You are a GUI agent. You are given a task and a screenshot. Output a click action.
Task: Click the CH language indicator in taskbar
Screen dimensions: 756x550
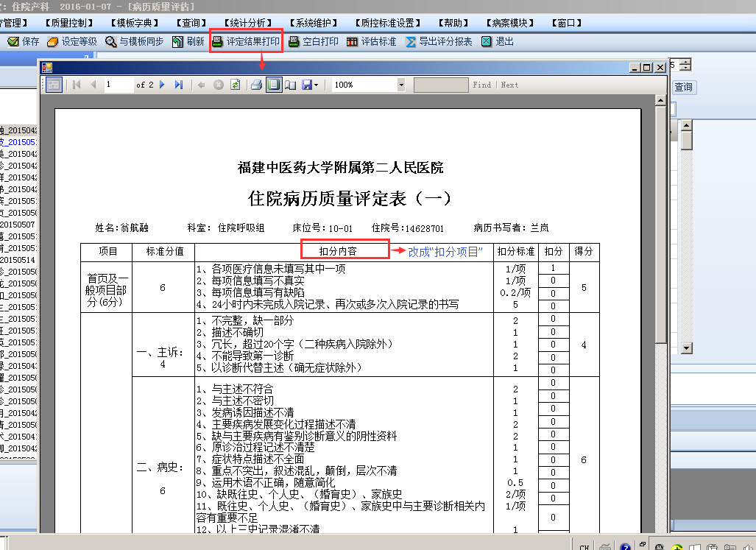pyautogui.click(x=584, y=546)
